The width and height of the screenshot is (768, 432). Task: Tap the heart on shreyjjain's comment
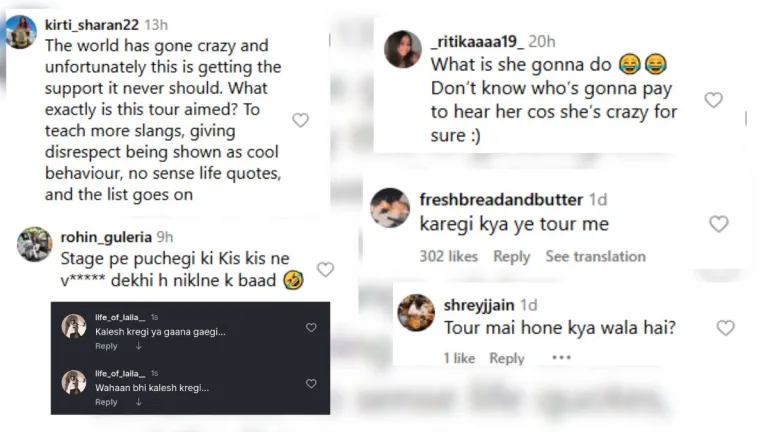[726, 327]
